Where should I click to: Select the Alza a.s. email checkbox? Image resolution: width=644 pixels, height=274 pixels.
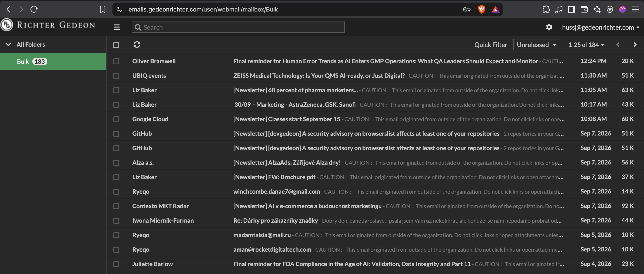(x=116, y=163)
